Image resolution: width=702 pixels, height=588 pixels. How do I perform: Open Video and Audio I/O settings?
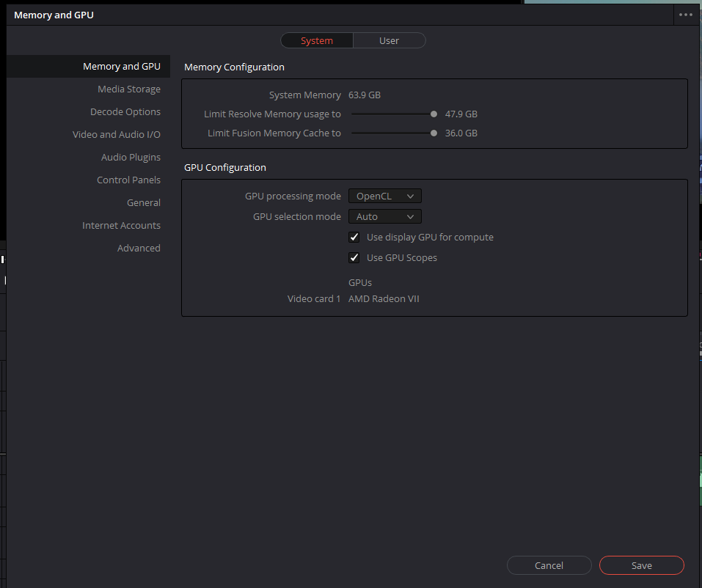pyautogui.click(x=117, y=135)
